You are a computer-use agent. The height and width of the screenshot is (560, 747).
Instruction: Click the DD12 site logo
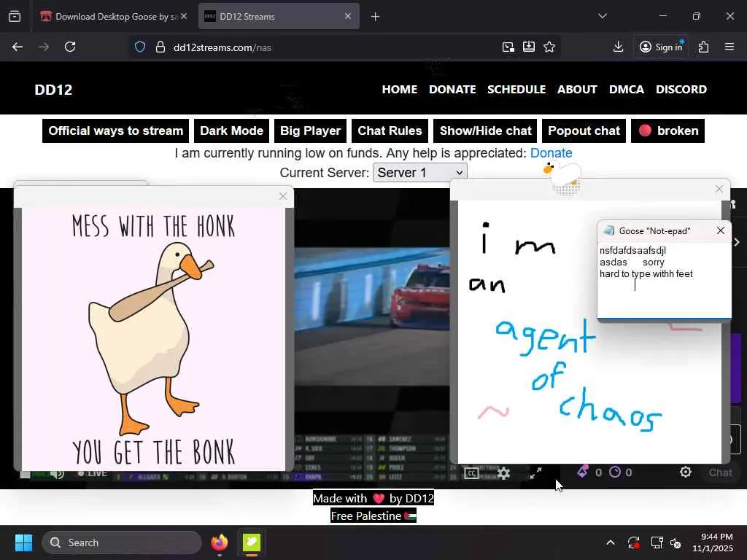coord(53,90)
